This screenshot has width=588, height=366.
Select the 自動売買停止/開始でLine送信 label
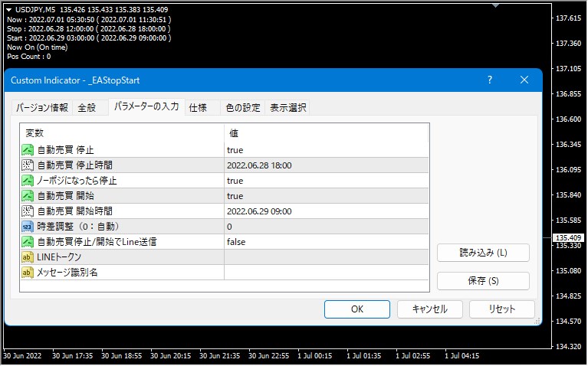97,242
